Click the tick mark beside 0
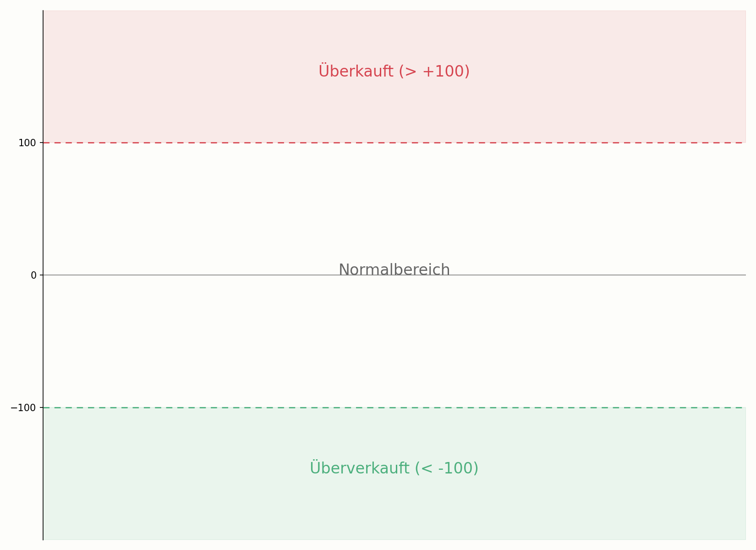The width and height of the screenshot is (756, 550). click(x=41, y=275)
